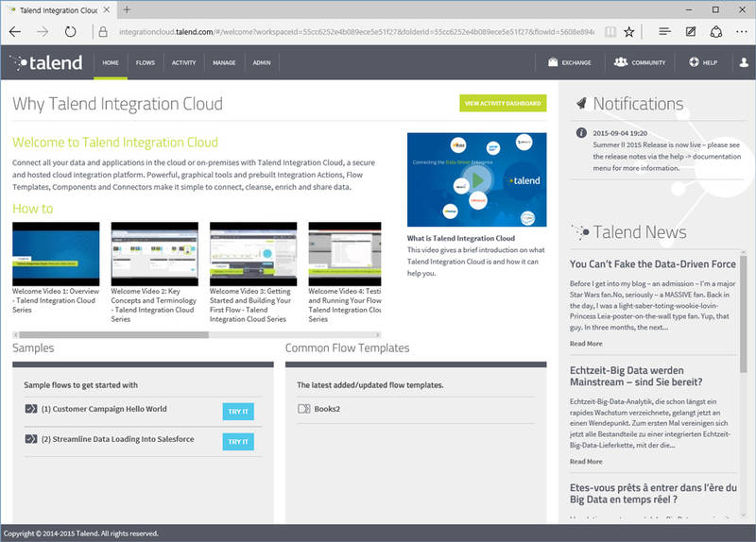Click the notification dated 2015-09-04 19:20
Screen dimensions: 756x542
pos(620,133)
